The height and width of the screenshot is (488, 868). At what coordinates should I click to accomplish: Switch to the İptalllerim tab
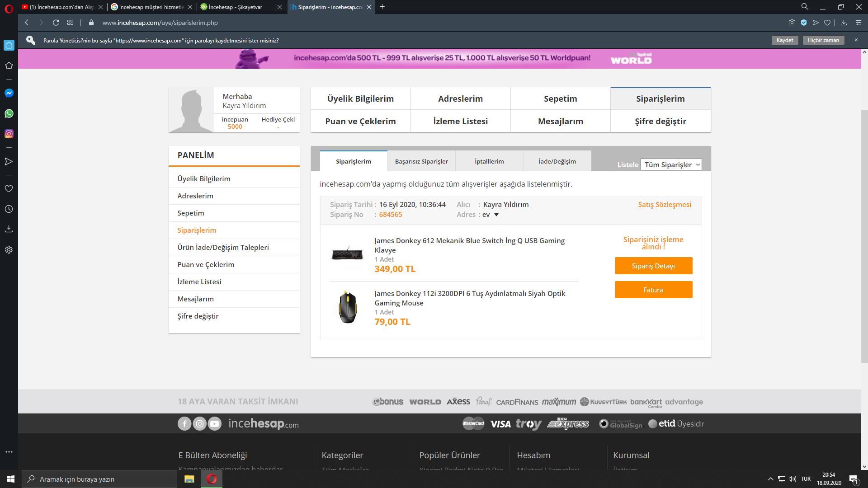[x=489, y=161]
